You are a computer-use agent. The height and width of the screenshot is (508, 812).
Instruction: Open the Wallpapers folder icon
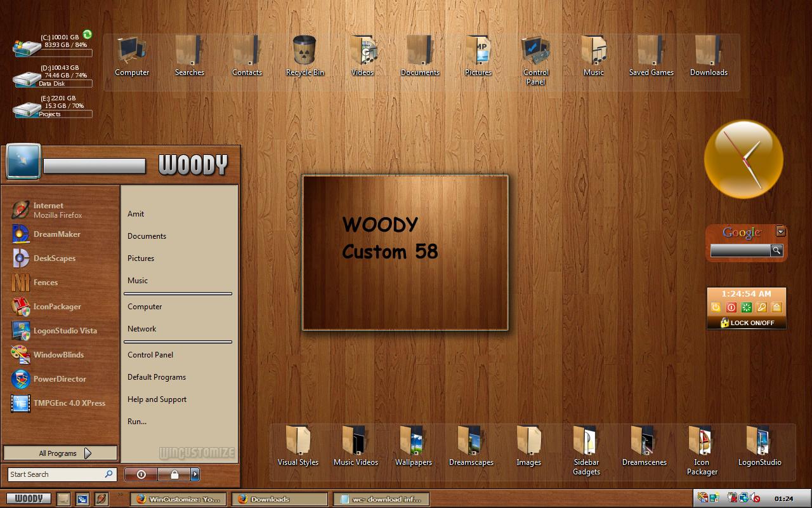[x=413, y=446]
